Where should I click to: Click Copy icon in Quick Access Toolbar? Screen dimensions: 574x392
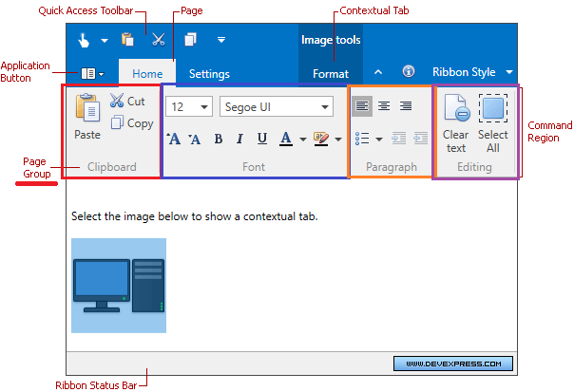(190, 40)
